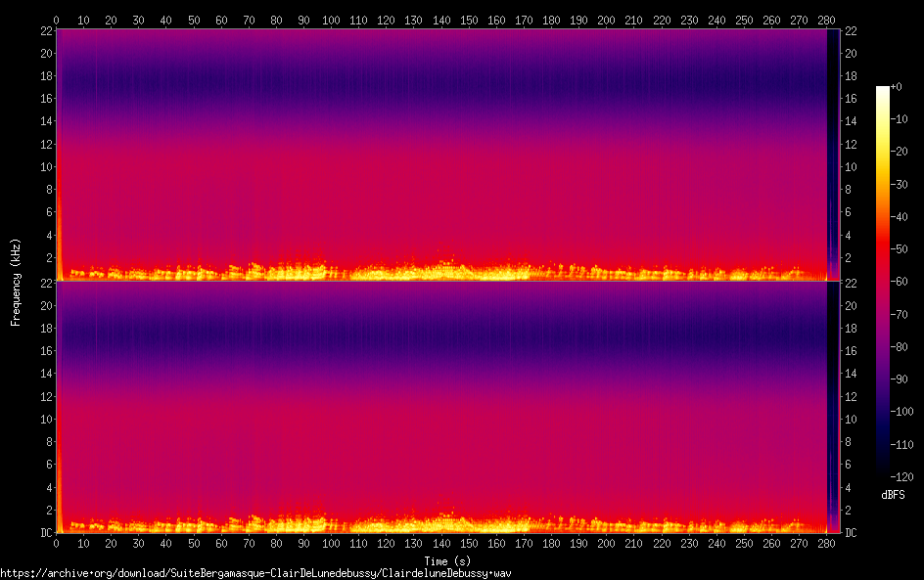Click the "DC" label on left frequency axis
The height and width of the screenshot is (580, 924).
point(46,533)
